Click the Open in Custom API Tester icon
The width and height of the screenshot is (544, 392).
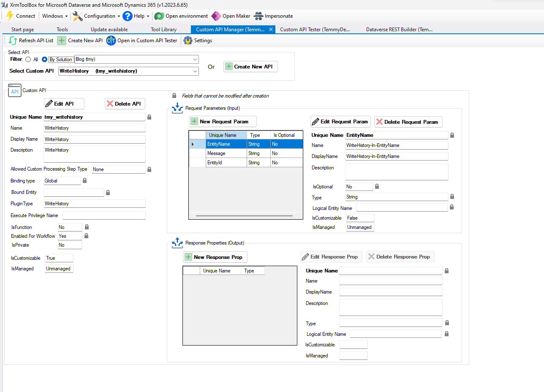coord(111,41)
